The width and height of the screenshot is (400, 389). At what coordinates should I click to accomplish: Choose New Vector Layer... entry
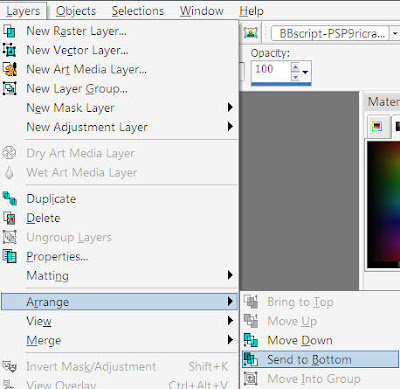pyautogui.click(x=119, y=50)
